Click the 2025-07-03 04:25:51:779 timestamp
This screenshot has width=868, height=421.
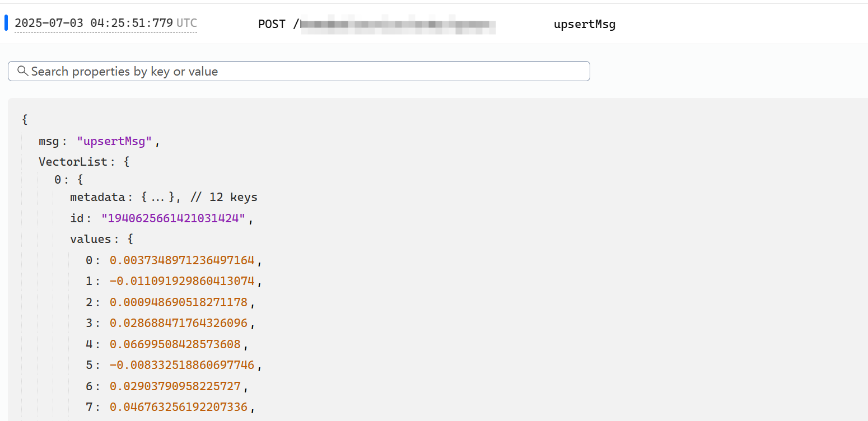(x=94, y=23)
